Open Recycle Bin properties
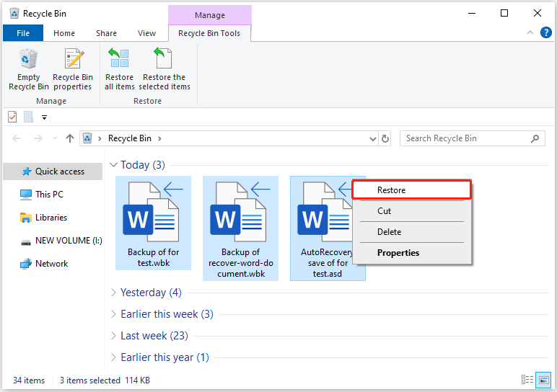Image resolution: width=557 pixels, height=392 pixels. [73, 70]
